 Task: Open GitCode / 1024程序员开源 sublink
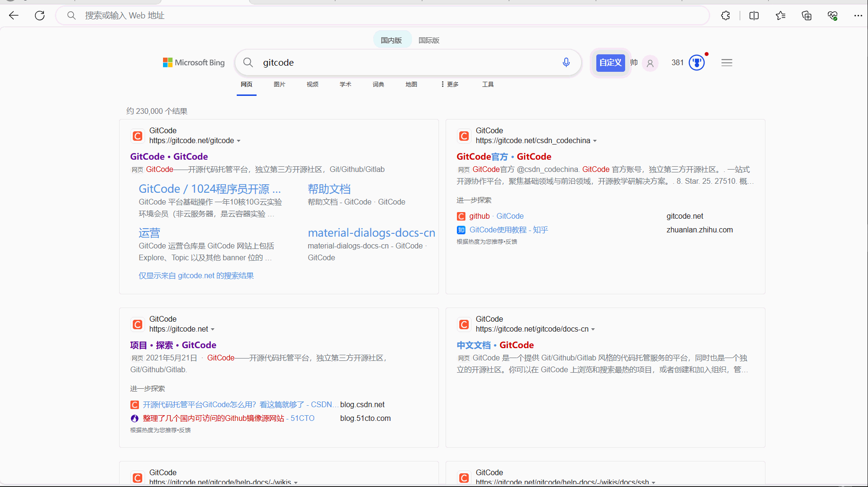(210, 189)
